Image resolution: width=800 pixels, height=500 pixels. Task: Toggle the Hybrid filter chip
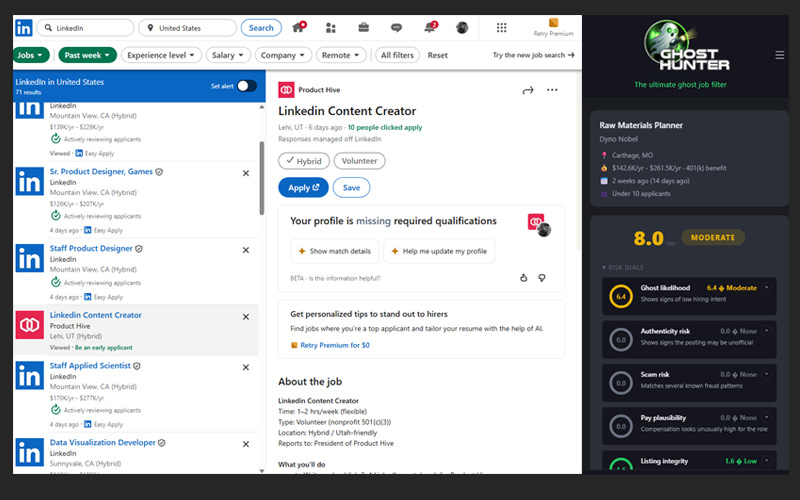(304, 160)
